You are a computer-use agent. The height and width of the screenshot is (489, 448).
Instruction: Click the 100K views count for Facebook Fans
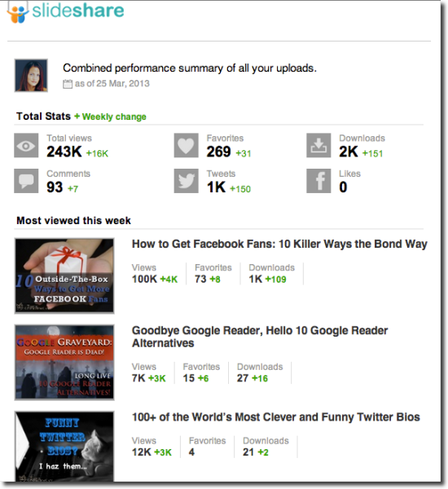[x=144, y=279]
